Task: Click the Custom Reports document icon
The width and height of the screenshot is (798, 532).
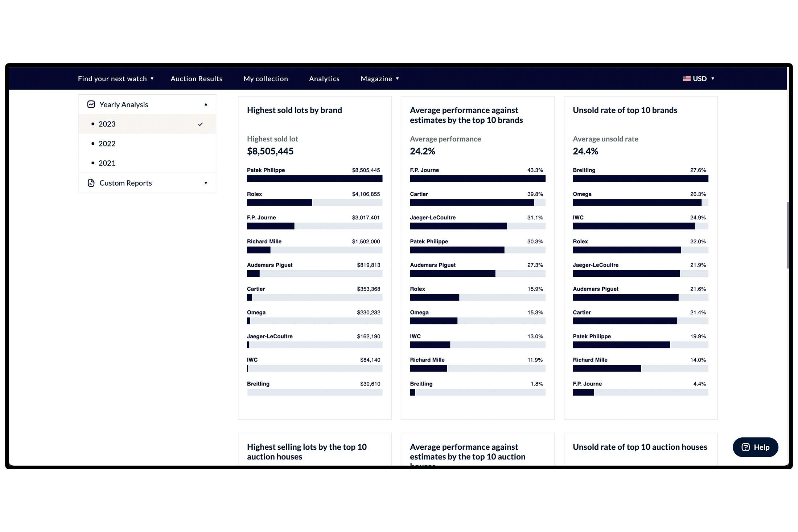Action: [91, 183]
